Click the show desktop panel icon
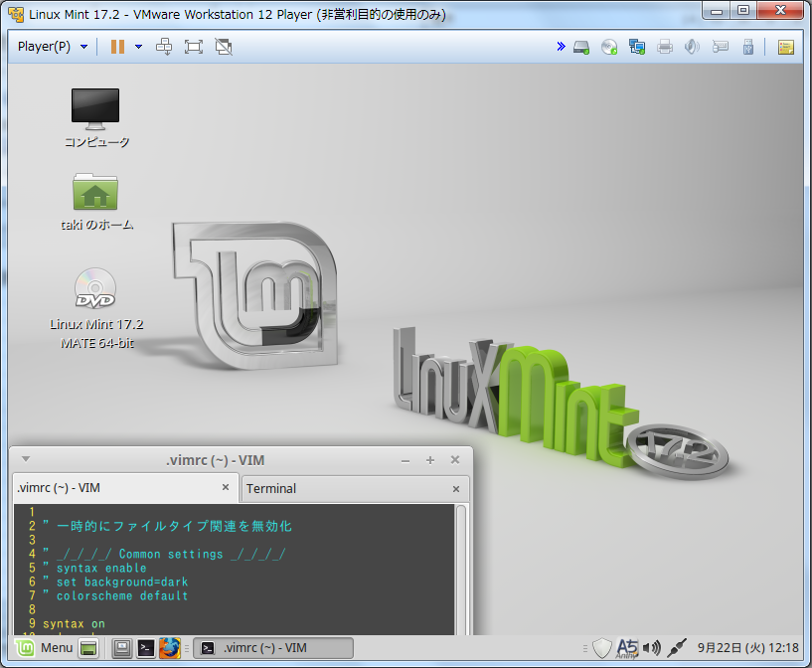 pyautogui.click(x=88, y=648)
